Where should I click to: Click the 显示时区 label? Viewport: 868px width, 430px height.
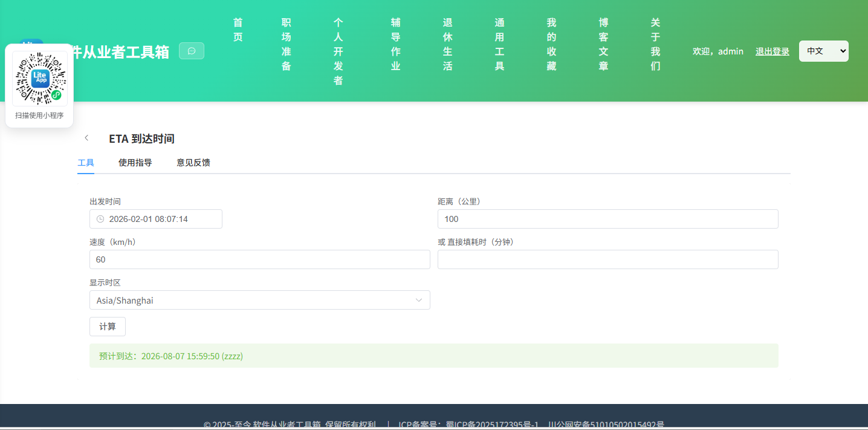(x=105, y=282)
